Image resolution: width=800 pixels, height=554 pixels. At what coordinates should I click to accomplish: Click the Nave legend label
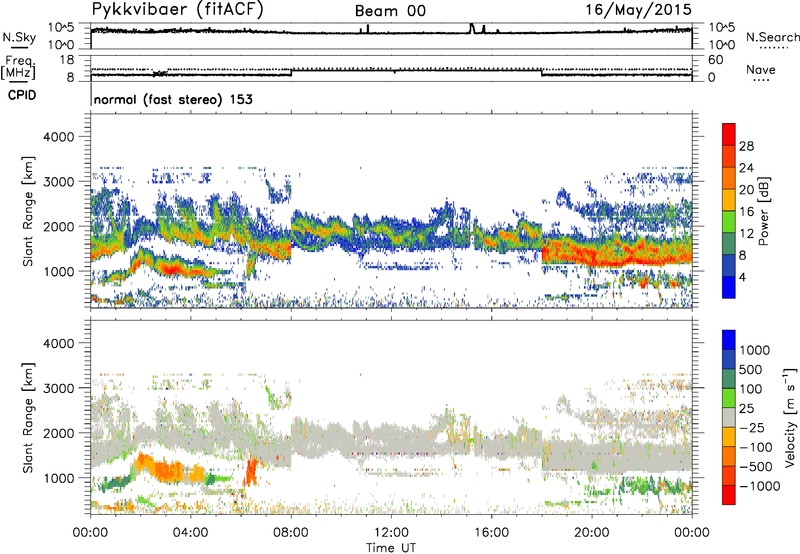761,69
